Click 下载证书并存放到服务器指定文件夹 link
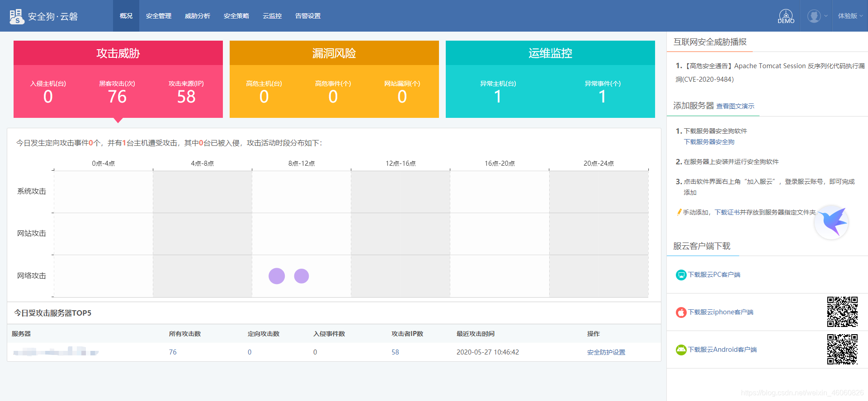Screen dimensions: 868x401 coord(765,212)
